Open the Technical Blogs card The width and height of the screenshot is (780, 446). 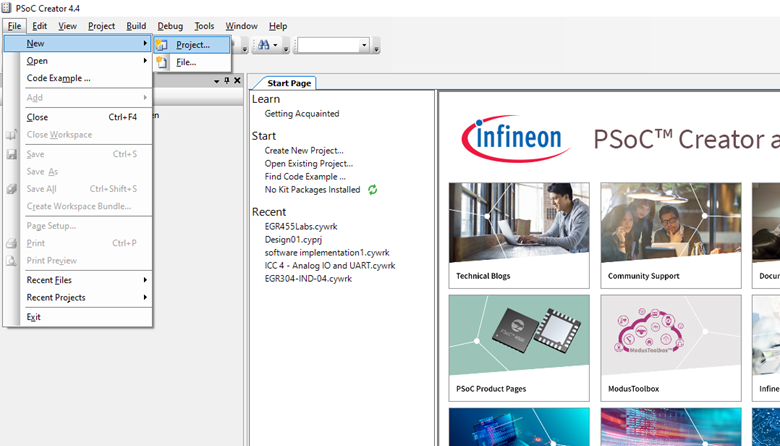click(519, 235)
